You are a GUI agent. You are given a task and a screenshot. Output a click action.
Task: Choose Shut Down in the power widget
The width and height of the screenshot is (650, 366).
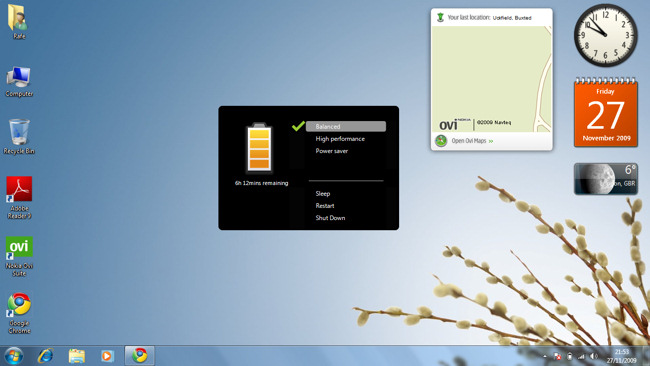coord(330,218)
